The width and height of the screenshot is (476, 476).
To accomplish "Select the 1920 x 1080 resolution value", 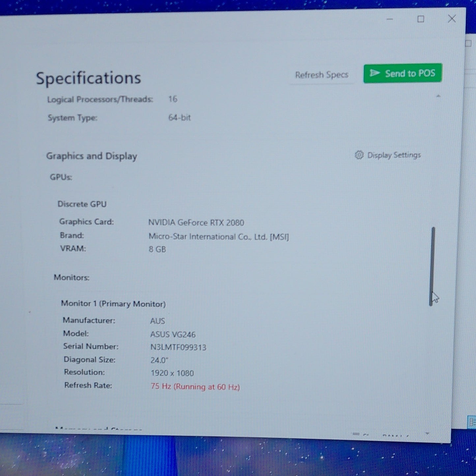I will coord(172,373).
